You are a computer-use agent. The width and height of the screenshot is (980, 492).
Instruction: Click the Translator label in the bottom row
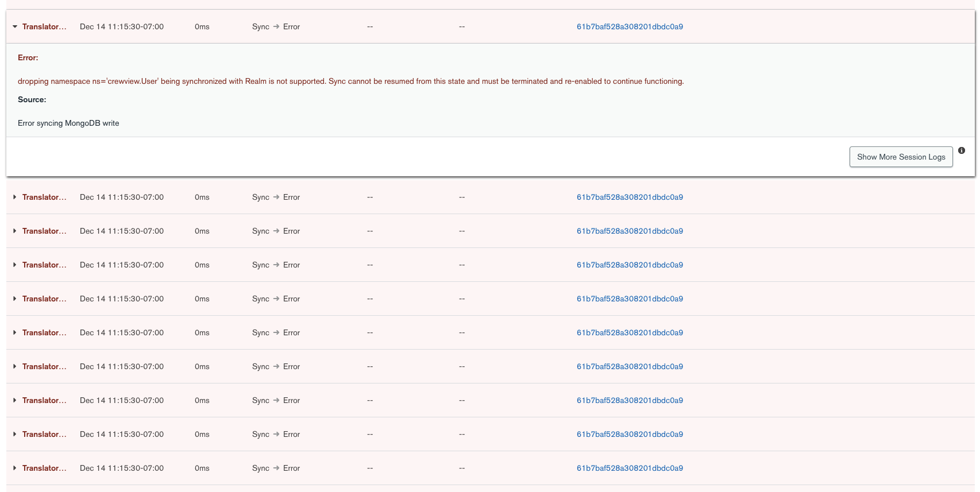coord(44,468)
